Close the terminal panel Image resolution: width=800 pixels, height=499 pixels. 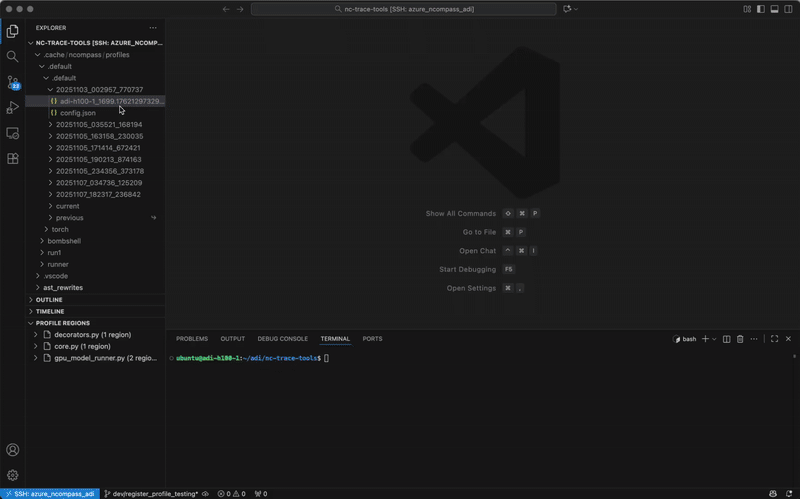pos(788,339)
